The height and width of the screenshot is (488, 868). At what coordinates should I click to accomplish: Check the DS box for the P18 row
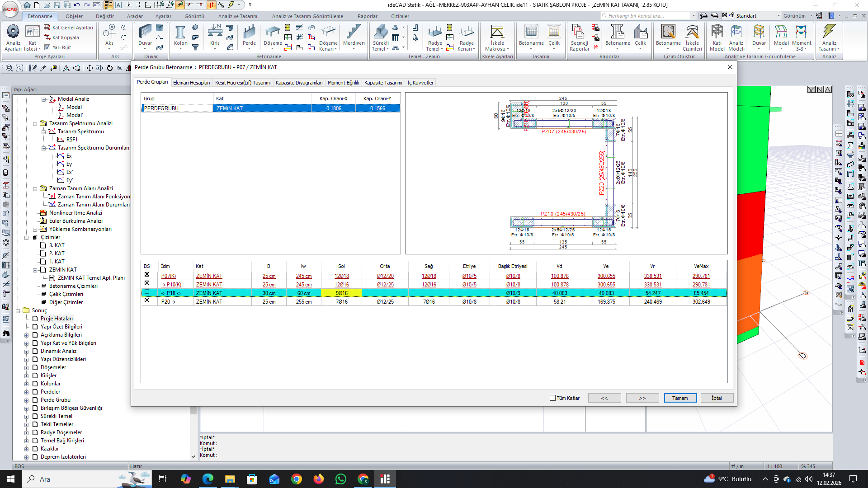pos(147,292)
